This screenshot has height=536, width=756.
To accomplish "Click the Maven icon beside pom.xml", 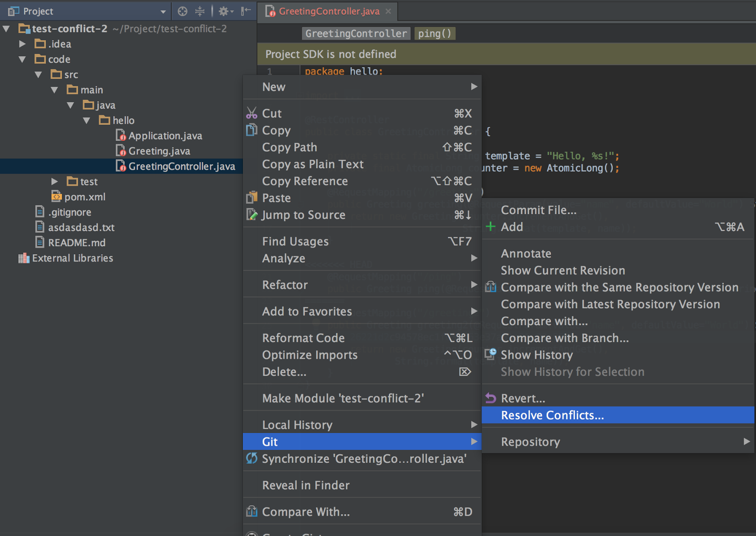I will point(57,197).
